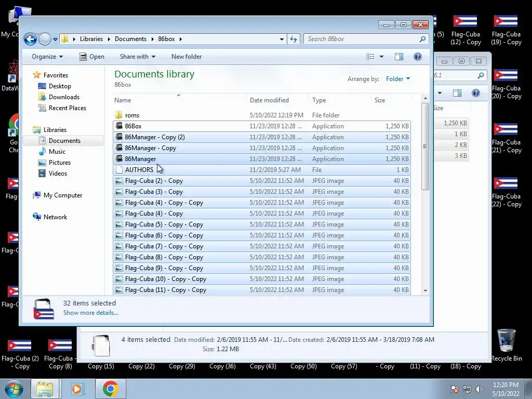Viewport: 532px width, 399px height.
Task: Open Help with the question mark icon
Action: pyautogui.click(x=418, y=57)
